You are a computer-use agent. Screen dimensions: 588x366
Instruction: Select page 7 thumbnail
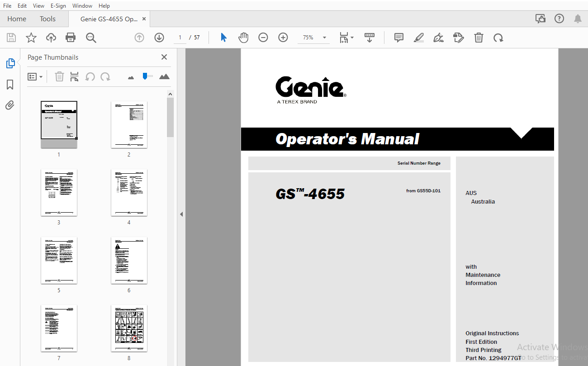click(59, 328)
